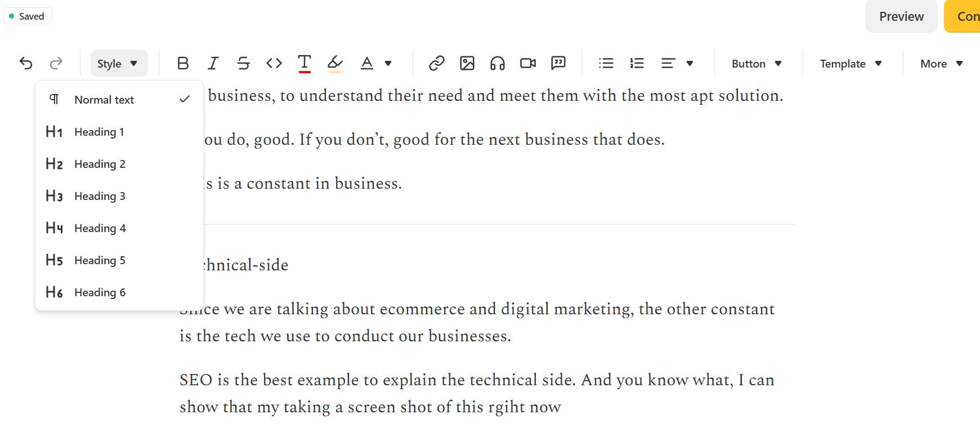The width and height of the screenshot is (980, 441).
Task: Click the line ending 'next business that does.'
Action: (x=434, y=140)
